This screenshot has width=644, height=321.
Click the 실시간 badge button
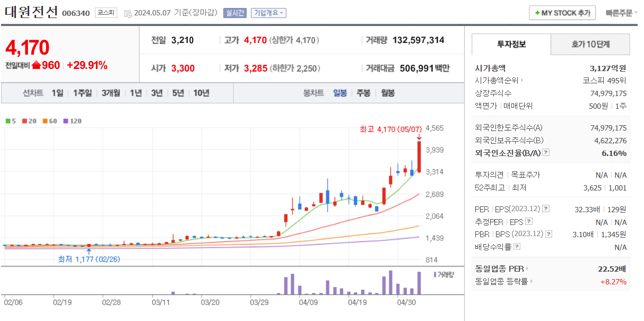tap(235, 13)
